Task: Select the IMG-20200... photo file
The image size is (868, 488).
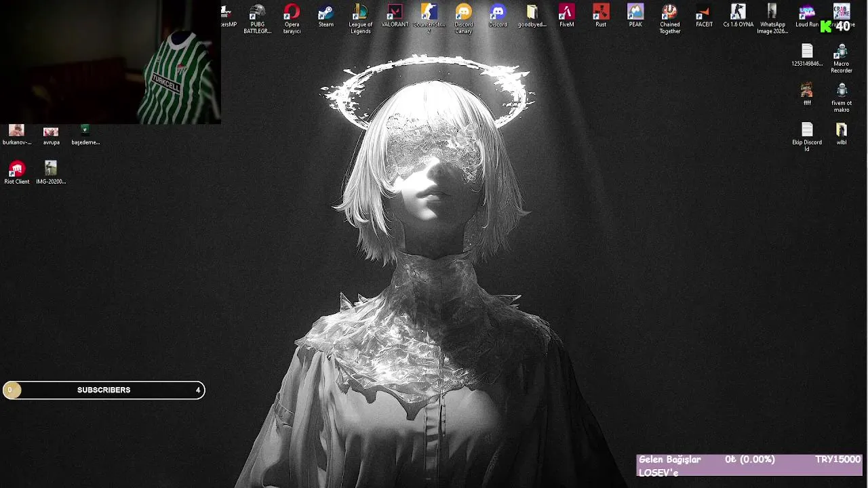Action: tap(51, 173)
